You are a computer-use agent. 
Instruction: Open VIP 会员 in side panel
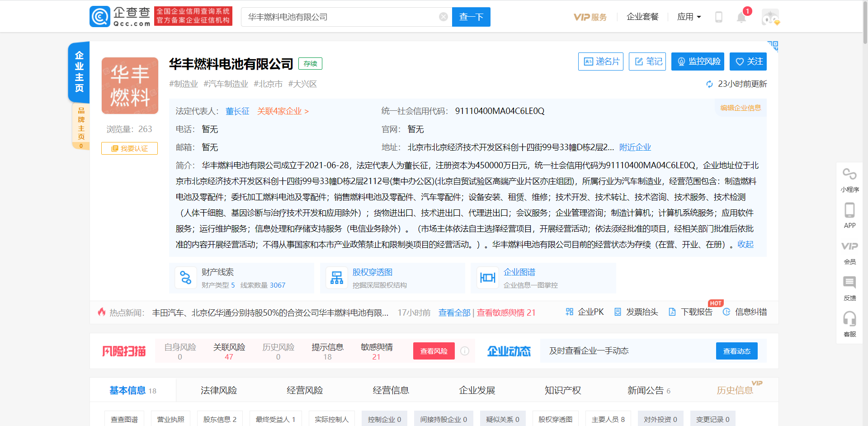[x=849, y=252]
